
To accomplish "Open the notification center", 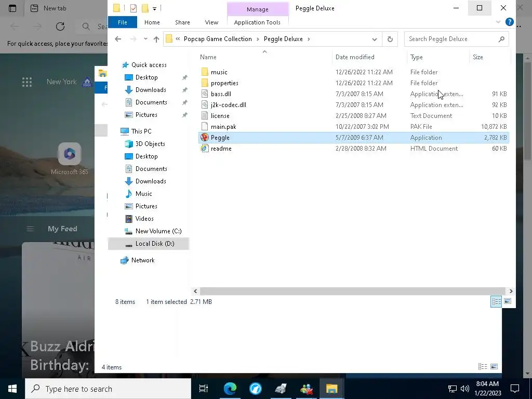I will pos(515,389).
